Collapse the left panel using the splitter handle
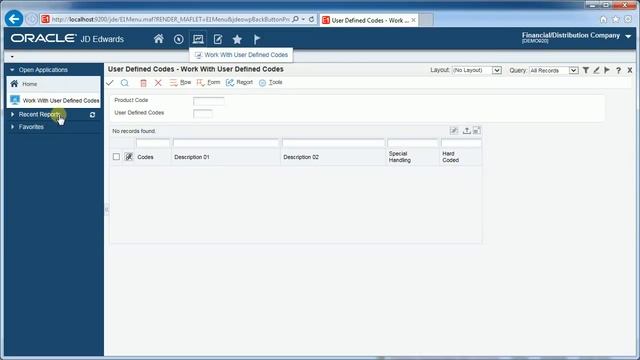This screenshot has height=360, width=640. [x=107, y=209]
